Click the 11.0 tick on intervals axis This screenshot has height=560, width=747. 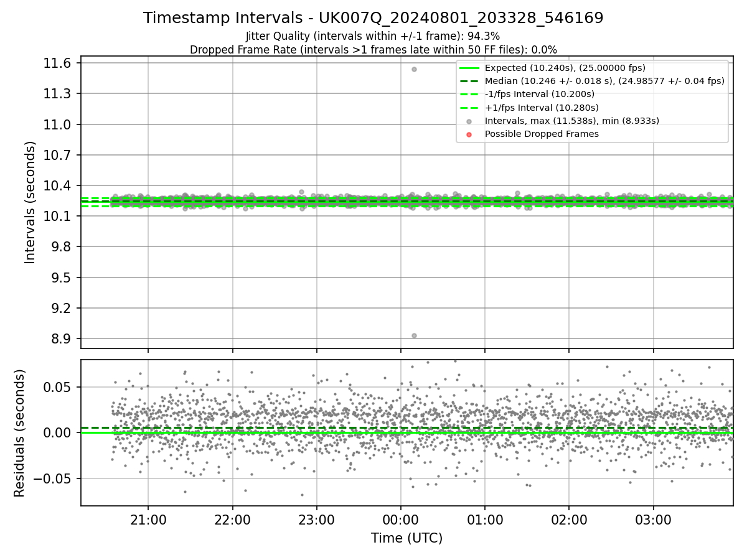point(59,124)
